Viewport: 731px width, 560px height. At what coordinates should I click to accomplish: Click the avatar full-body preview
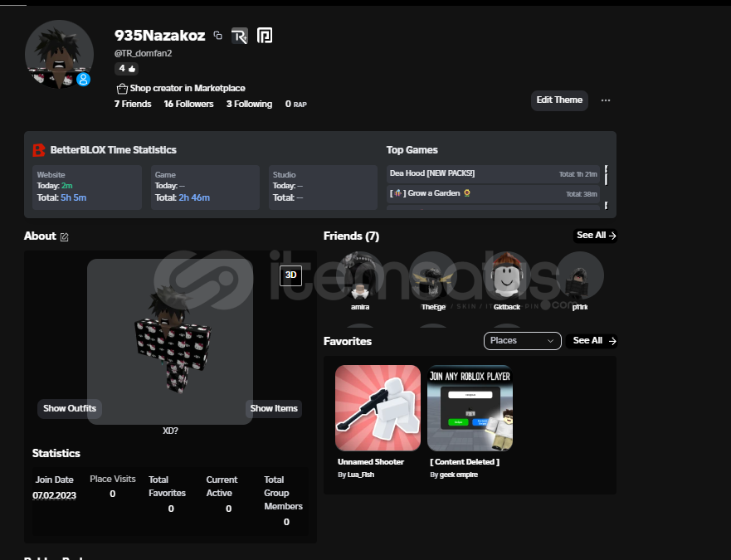pos(170,341)
